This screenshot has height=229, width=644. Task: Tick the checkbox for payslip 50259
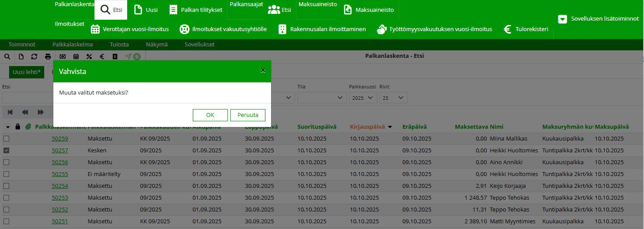click(x=7, y=139)
